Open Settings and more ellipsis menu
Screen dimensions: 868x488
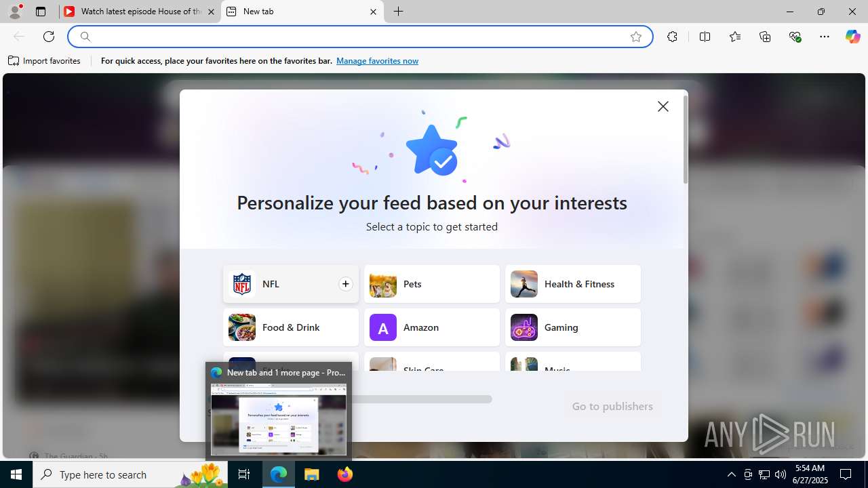coord(825,37)
